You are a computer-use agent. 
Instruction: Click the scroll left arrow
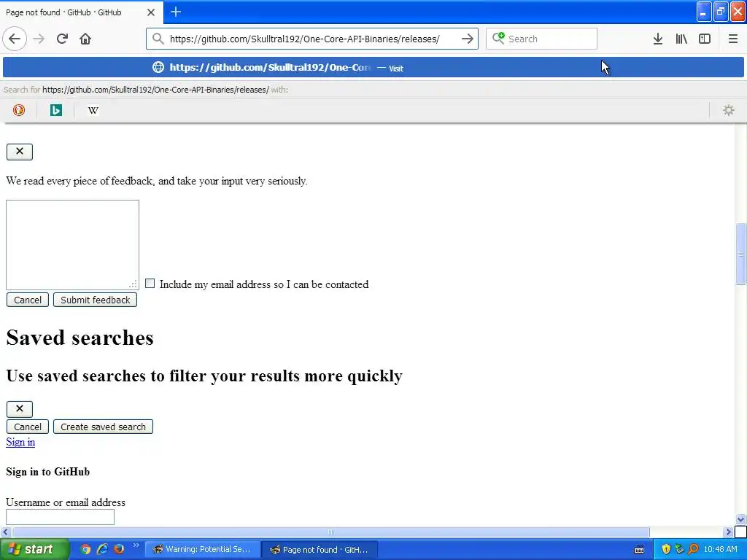coord(5,532)
